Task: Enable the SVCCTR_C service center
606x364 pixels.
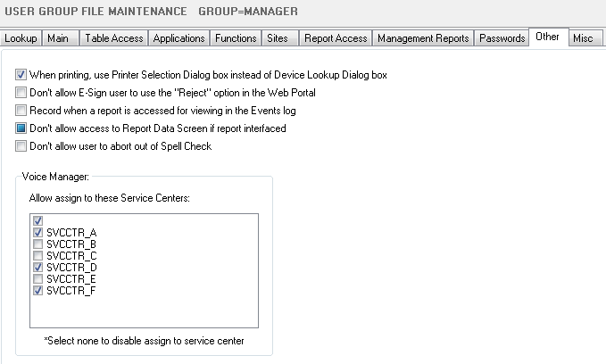Action: click(37, 255)
